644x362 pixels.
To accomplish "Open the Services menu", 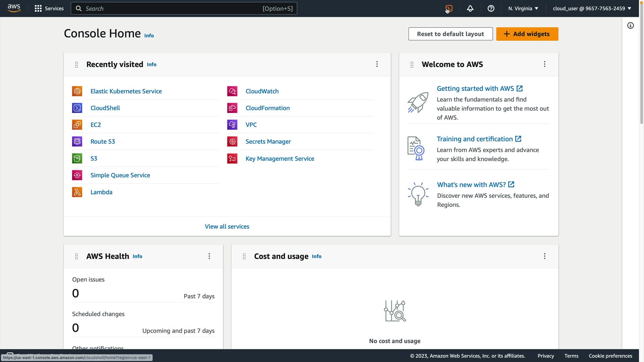I will 49,8.
